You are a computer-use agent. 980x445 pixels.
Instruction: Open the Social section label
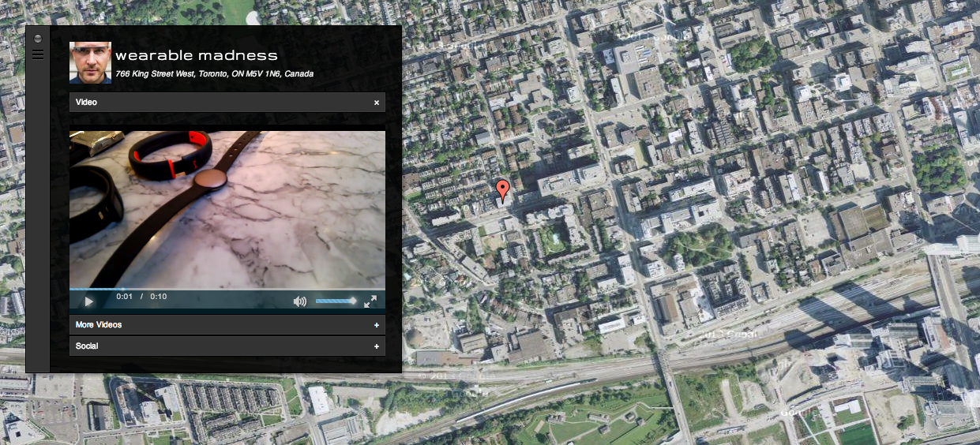coord(87,346)
